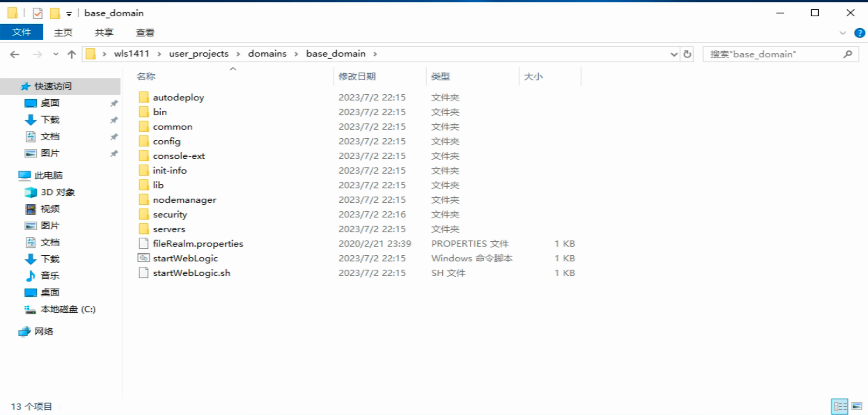Click wls1411 in the address path

[131, 53]
